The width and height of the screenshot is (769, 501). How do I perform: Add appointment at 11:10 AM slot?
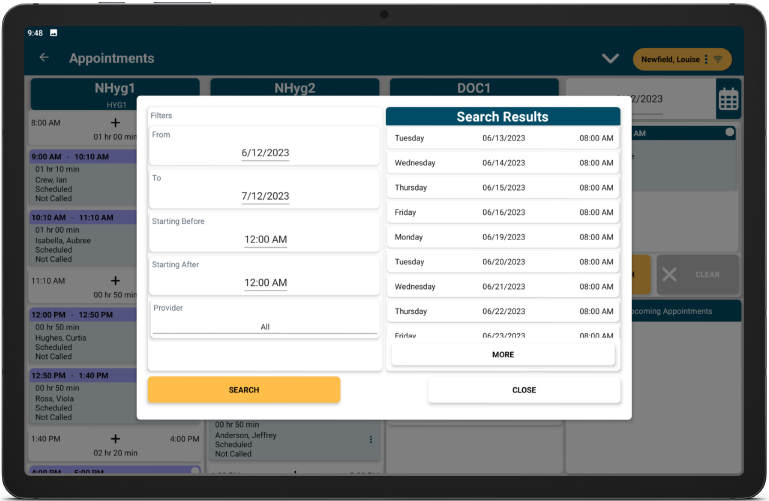[115, 281]
